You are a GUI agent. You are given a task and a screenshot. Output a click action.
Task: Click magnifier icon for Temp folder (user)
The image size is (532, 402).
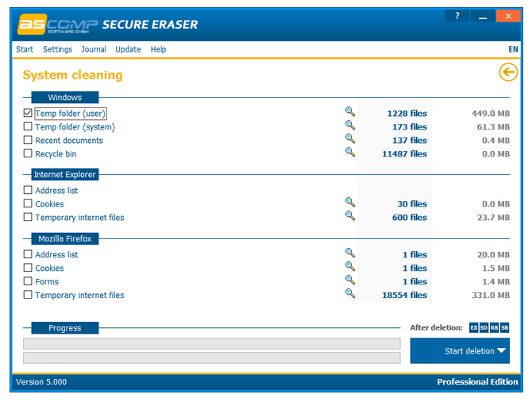[350, 112]
